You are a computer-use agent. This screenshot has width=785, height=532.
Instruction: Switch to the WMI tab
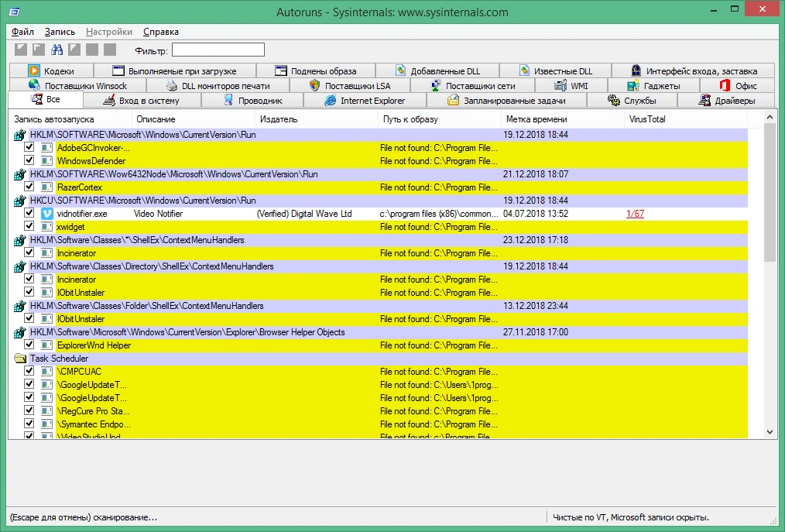point(571,86)
